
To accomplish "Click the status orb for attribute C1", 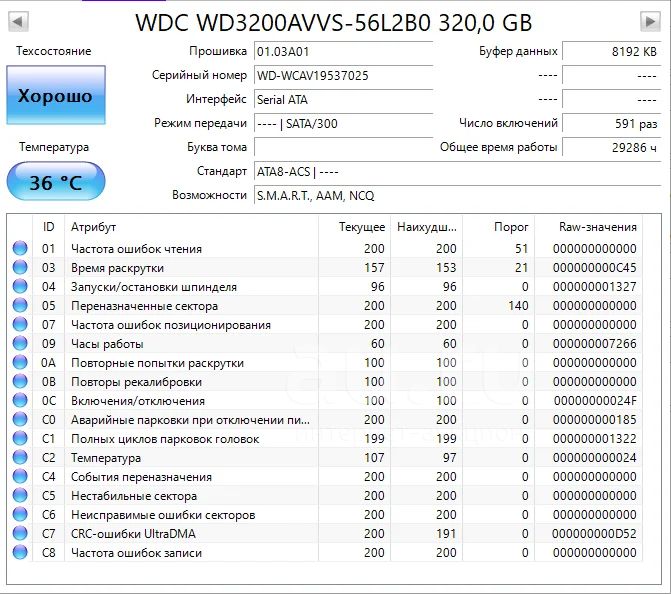I will pos(20,438).
